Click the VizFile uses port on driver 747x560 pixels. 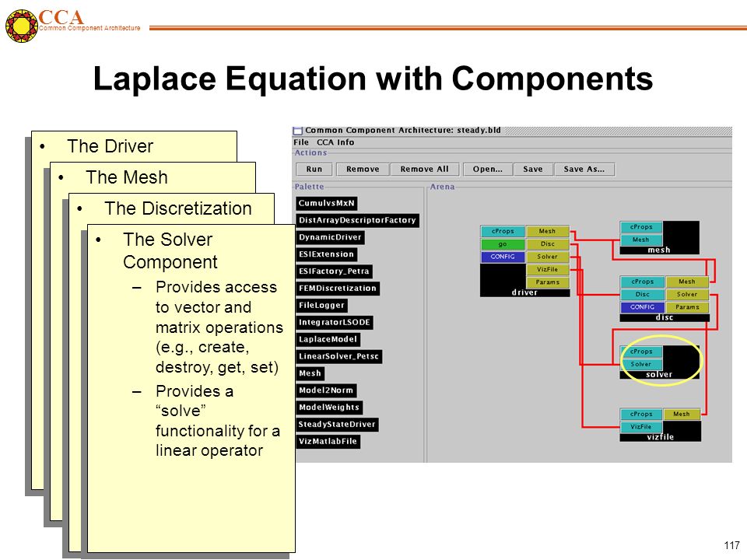547,270
